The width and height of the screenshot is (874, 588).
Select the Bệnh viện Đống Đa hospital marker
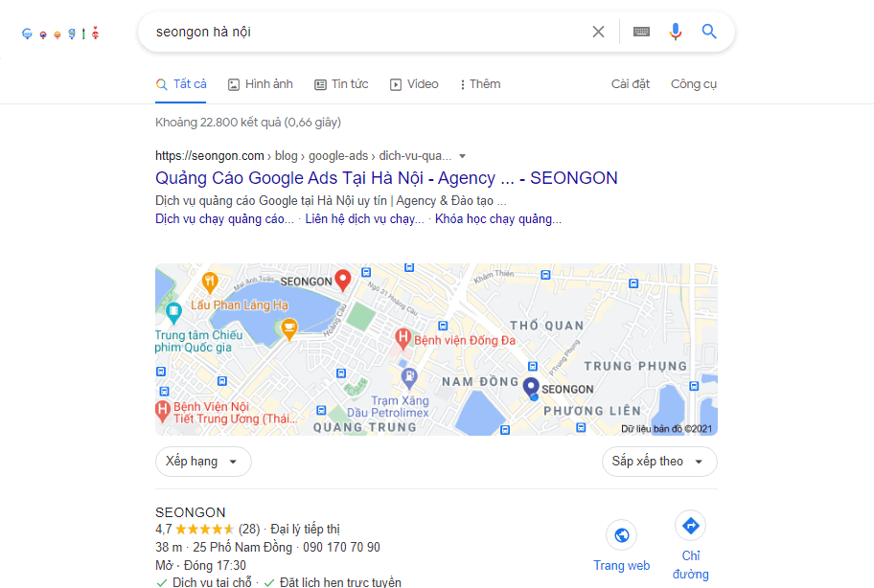click(403, 339)
